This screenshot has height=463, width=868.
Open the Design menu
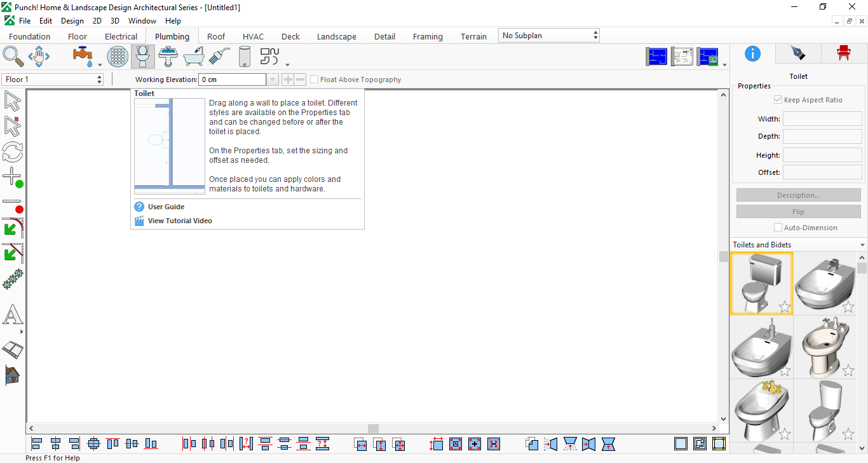pyautogui.click(x=72, y=21)
